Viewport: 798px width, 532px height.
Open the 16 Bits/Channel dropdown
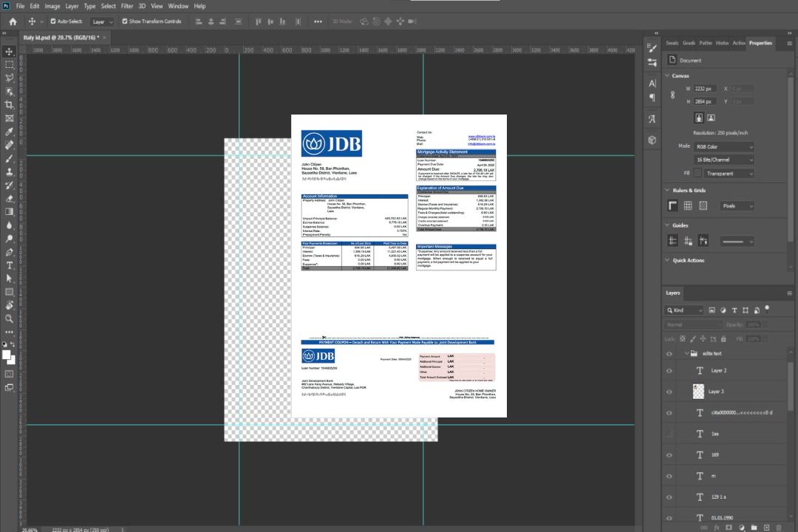point(723,160)
